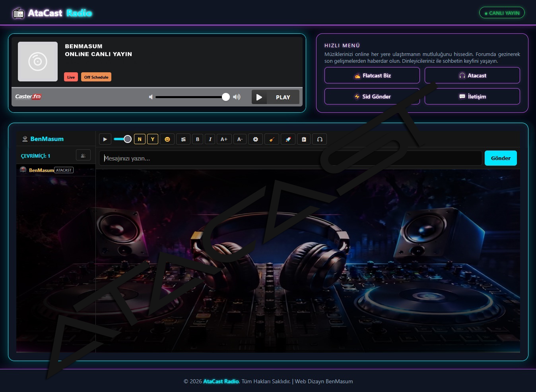Open Atacast from quick menu

[472, 75]
